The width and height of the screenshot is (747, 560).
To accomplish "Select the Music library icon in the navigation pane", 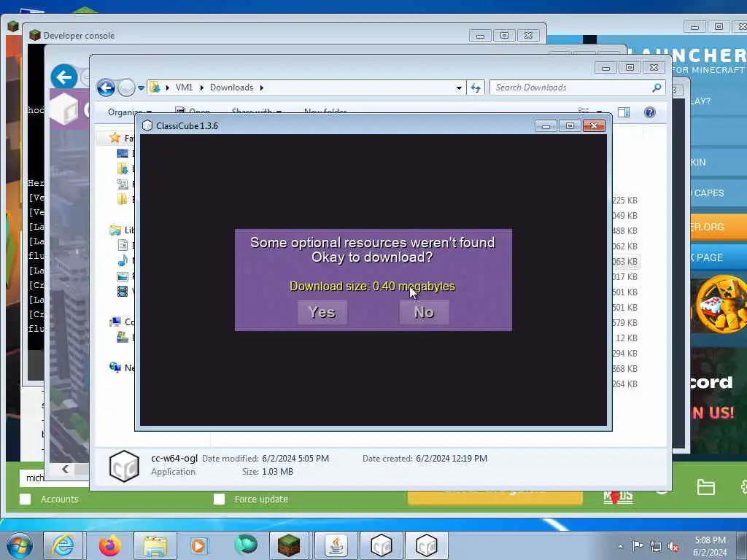I will point(123,261).
